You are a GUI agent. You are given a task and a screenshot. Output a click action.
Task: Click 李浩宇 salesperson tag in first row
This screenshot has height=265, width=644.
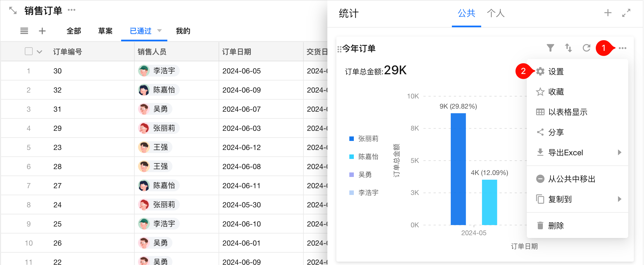click(159, 71)
